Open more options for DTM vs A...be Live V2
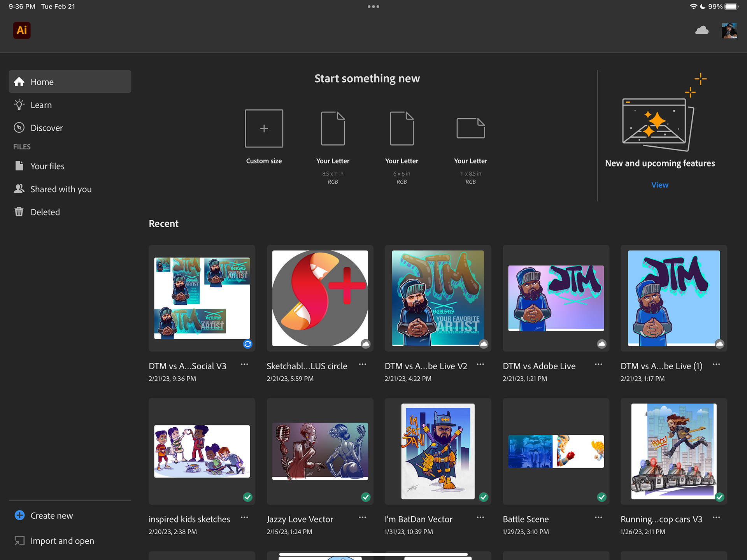 [x=480, y=365]
